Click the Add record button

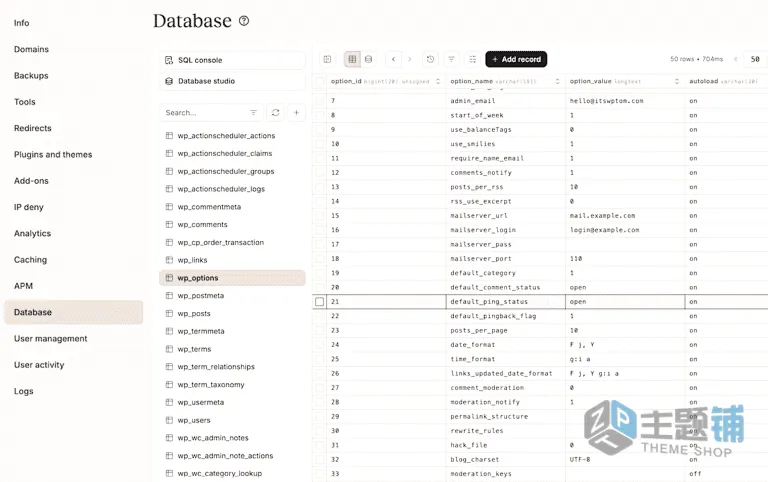click(516, 59)
